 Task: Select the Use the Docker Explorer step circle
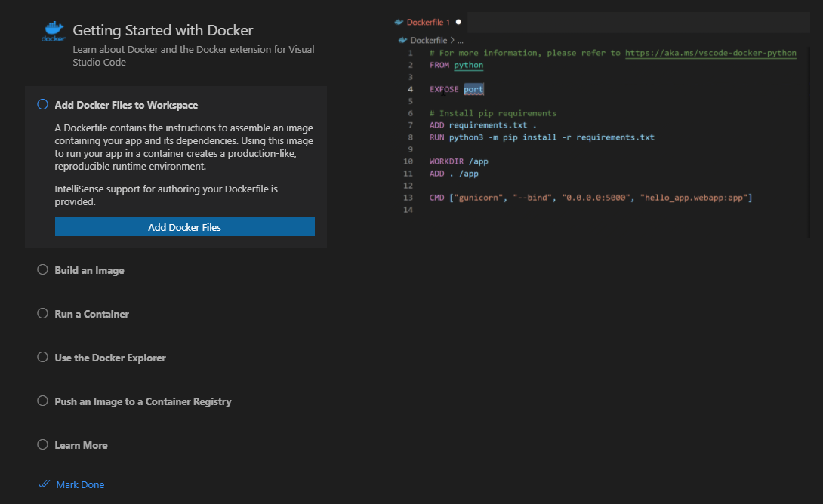click(42, 357)
